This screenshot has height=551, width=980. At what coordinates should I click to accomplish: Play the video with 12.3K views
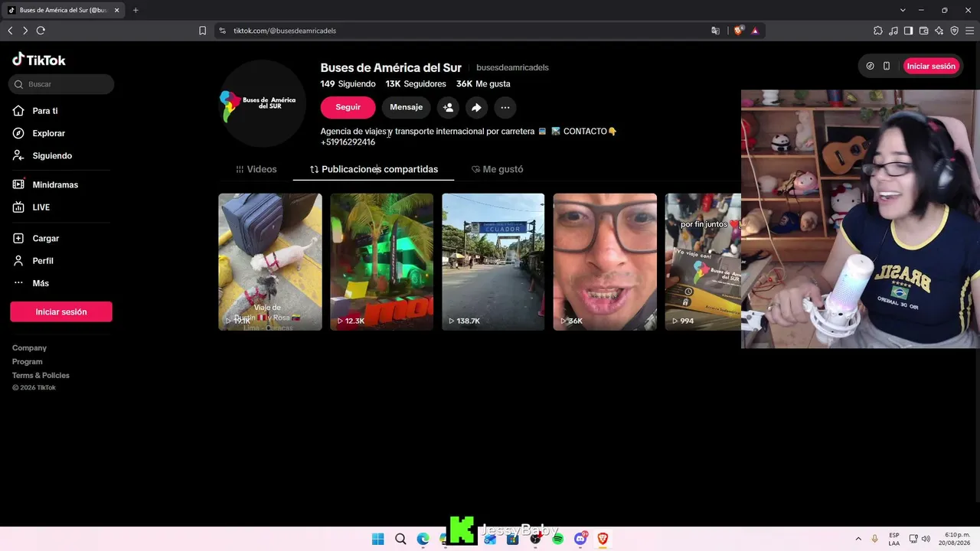381,262
